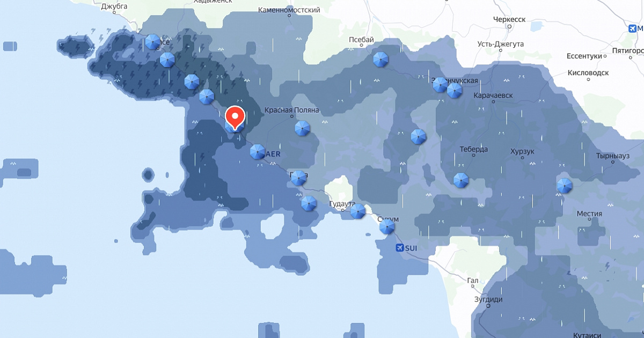The width and height of the screenshot is (644, 338).
Task: Click the Каменномостский label
Action: 289,10
